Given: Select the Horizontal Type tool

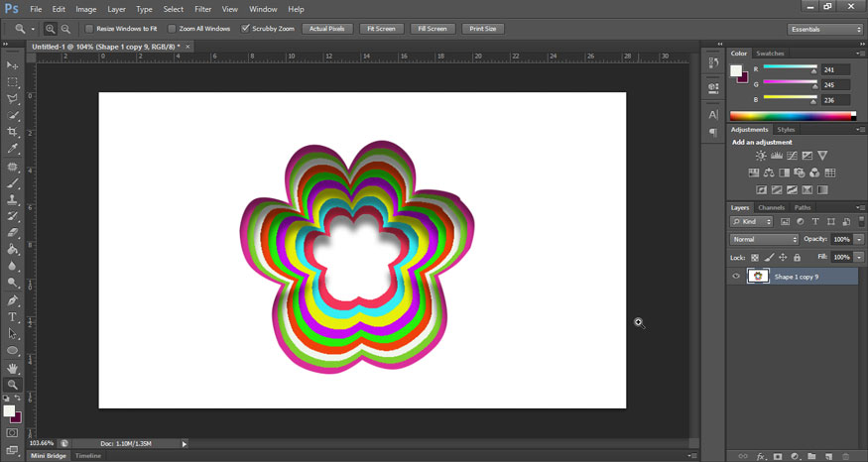Looking at the screenshot, I should click(13, 316).
